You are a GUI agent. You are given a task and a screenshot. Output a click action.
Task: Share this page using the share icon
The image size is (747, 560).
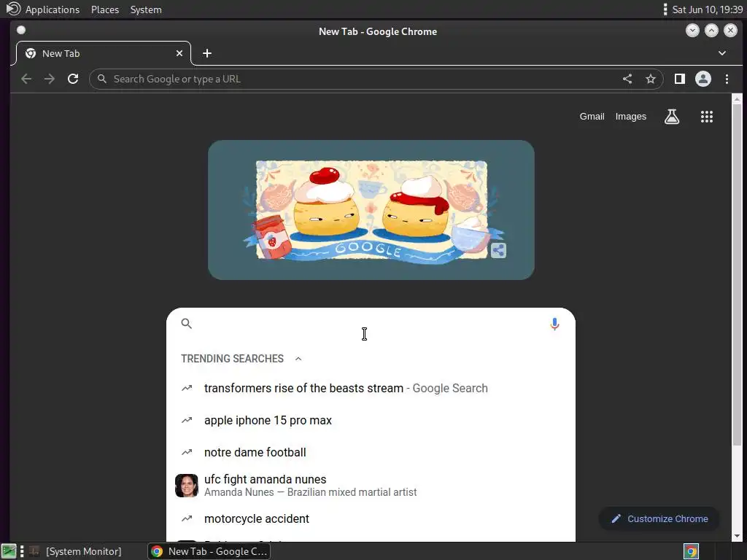point(627,79)
